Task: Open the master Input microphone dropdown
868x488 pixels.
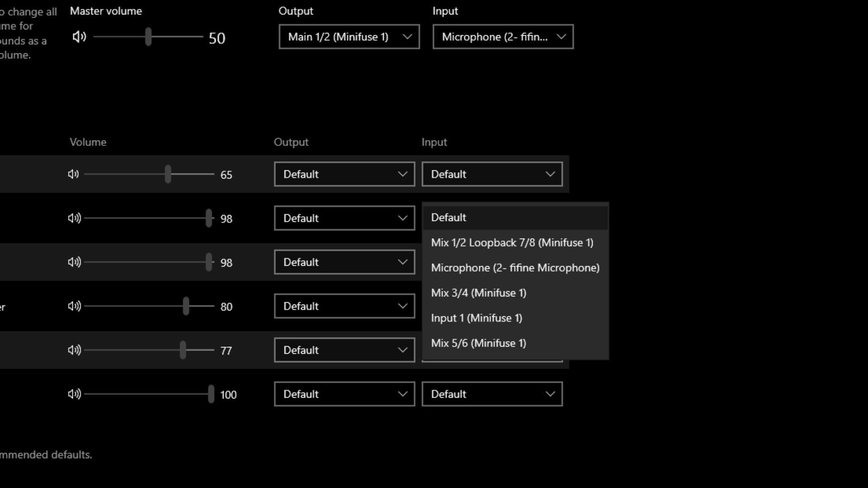Action: click(503, 37)
